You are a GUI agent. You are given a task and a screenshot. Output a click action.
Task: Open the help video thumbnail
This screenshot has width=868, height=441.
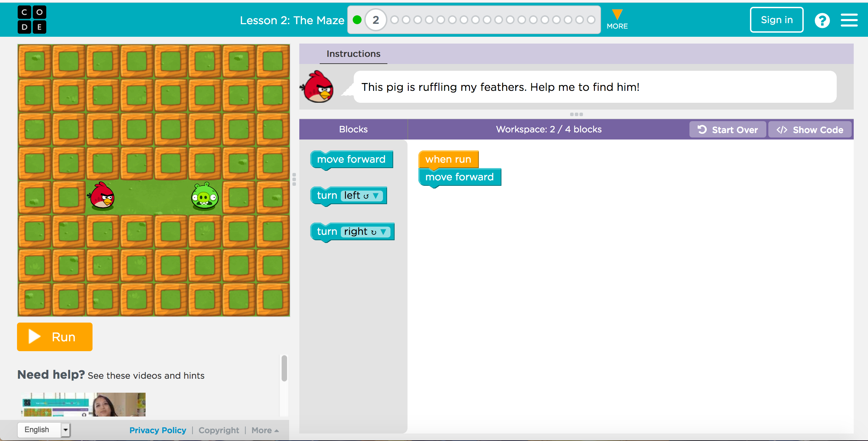(x=83, y=404)
